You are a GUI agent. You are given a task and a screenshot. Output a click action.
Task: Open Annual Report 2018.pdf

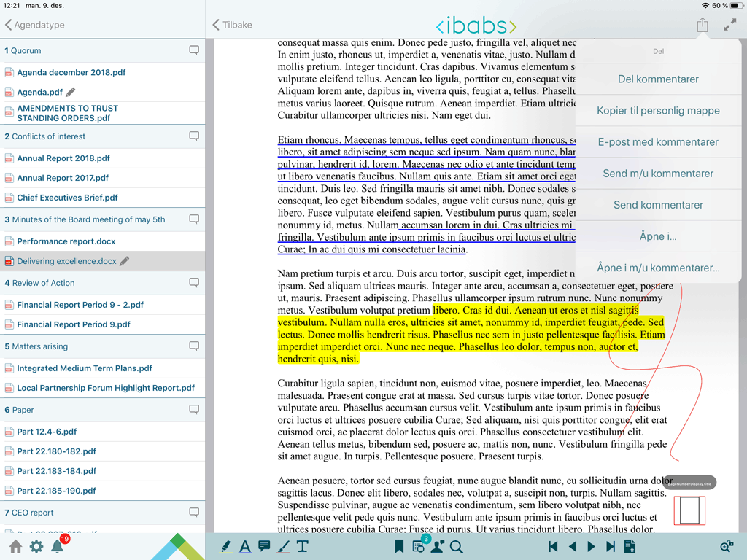102,158
